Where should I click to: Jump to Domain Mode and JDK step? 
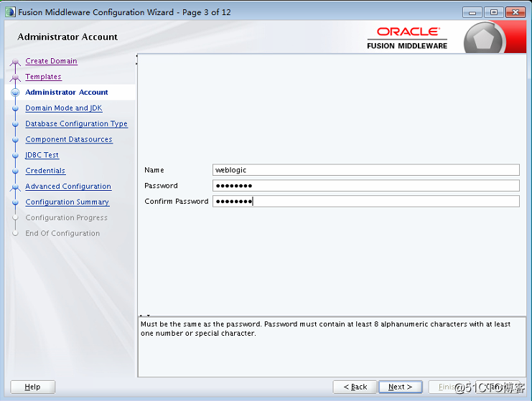point(64,108)
